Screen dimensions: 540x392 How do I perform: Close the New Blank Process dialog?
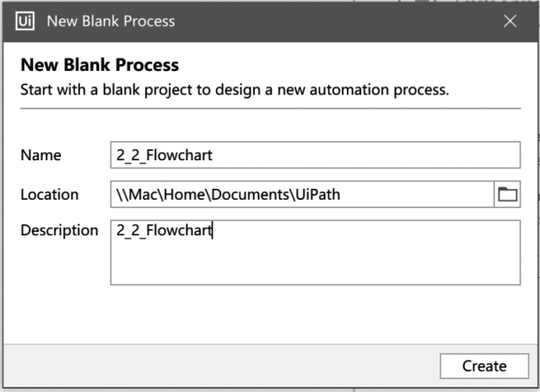[510, 21]
